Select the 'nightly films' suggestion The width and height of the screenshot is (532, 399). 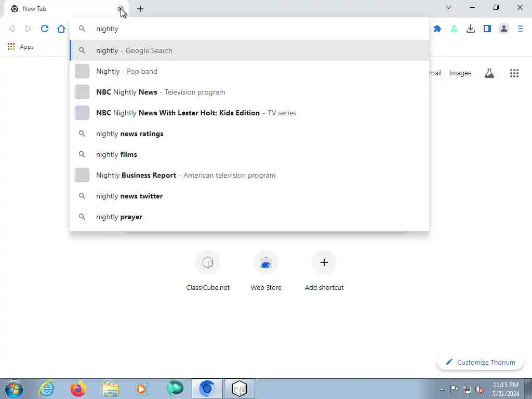(250, 154)
